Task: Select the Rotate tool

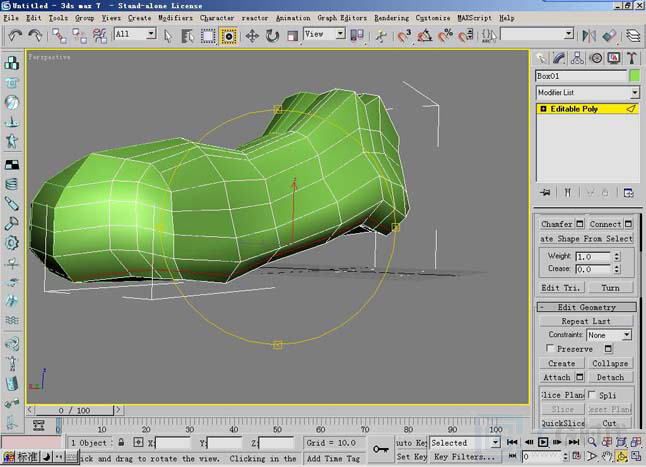Action: 272,36
